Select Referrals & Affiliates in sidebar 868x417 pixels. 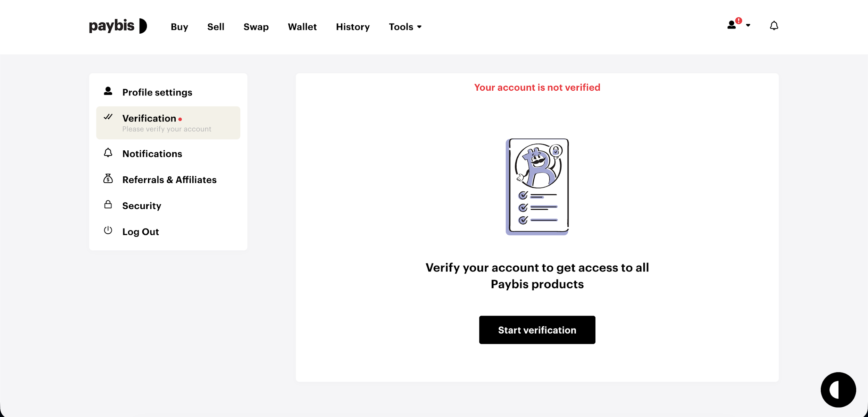(x=169, y=180)
